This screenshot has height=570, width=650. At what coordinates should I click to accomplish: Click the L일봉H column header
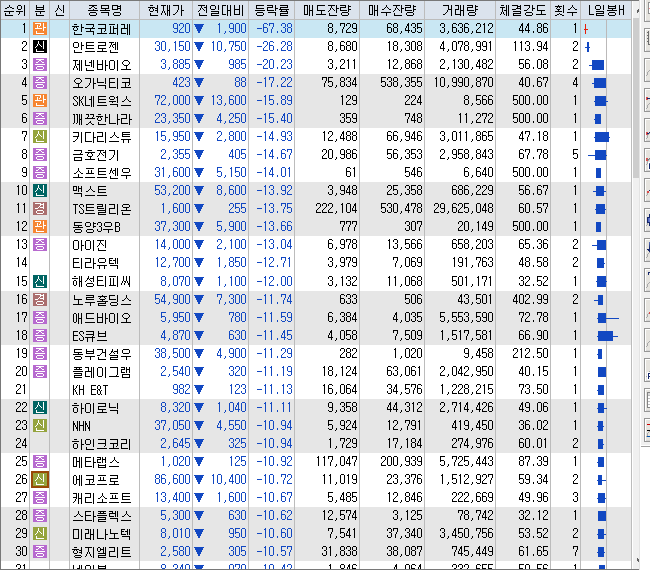[x=606, y=10]
